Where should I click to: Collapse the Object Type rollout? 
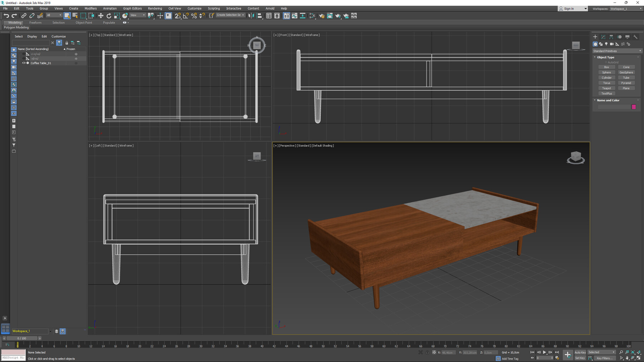[595, 57]
